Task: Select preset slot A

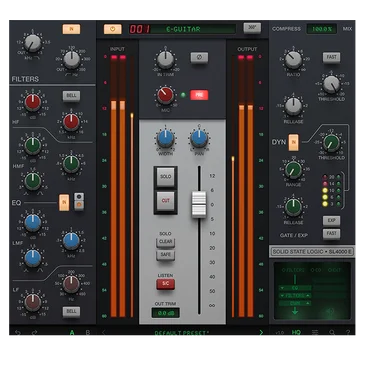Action: click(x=72, y=332)
